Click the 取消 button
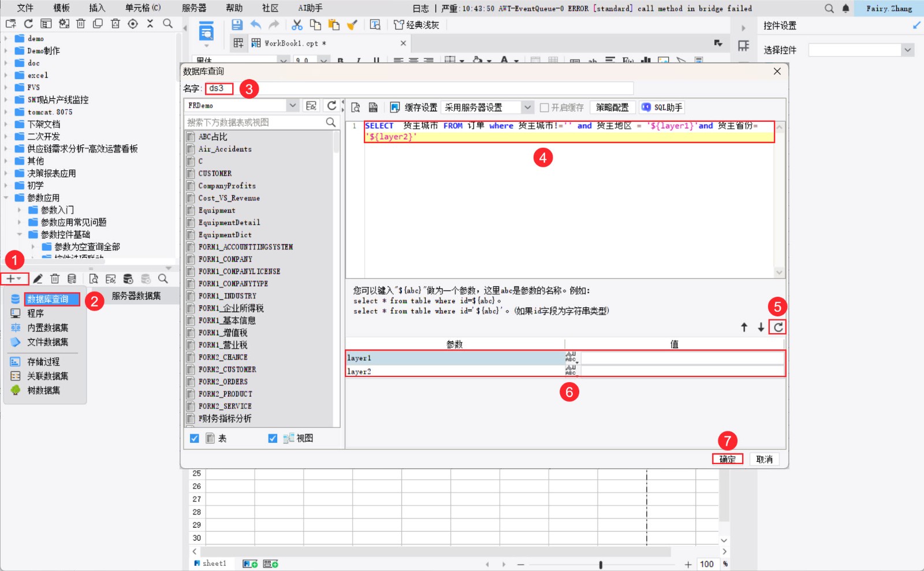Viewport: 924px width, 571px height. pyautogui.click(x=764, y=460)
